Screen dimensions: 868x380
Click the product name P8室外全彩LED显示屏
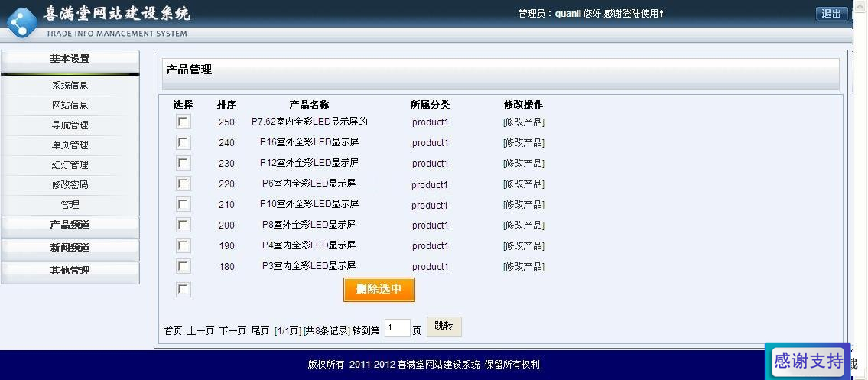[x=309, y=225]
